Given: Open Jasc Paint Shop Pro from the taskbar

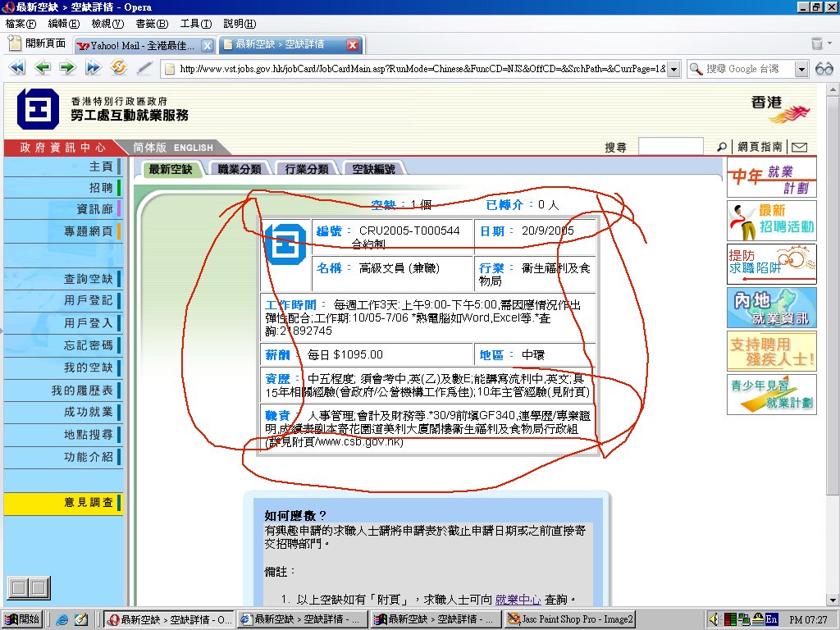Looking at the screenshot, I should pos(570,619).
